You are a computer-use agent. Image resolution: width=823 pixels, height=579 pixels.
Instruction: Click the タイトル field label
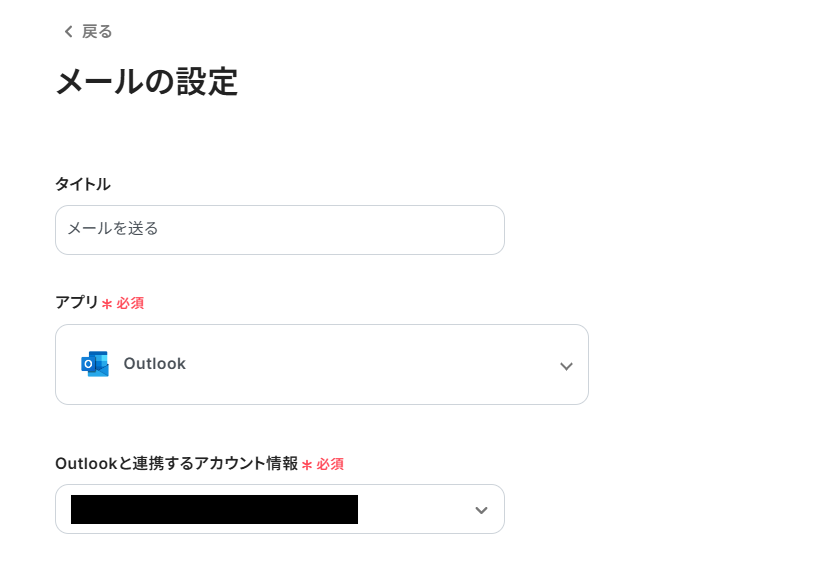click(x=82, y=184)
